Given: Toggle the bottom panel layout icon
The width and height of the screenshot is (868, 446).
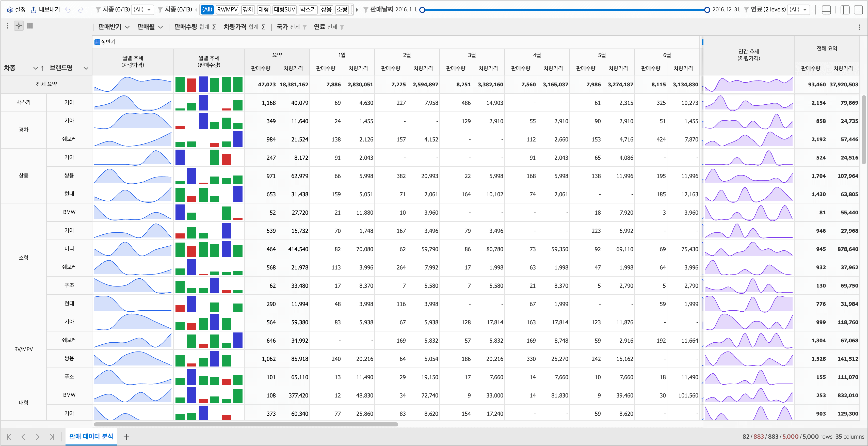Looking at the screenshot, I should coord(826,10).
